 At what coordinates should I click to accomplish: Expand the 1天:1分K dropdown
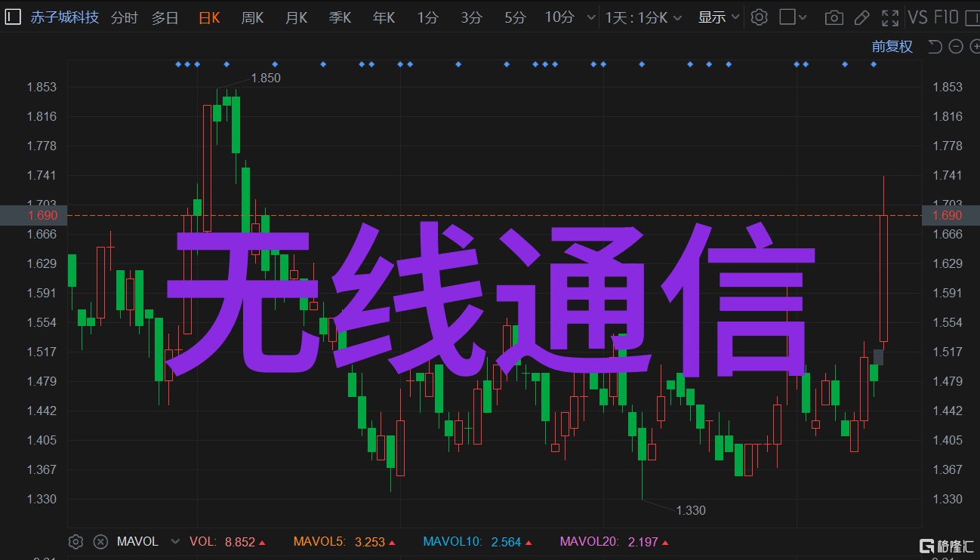(643, 17)
